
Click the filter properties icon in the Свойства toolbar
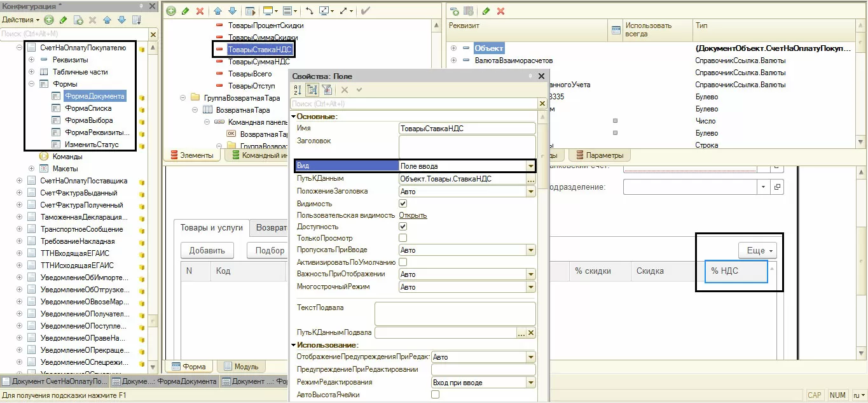click(x=326, y=90)
